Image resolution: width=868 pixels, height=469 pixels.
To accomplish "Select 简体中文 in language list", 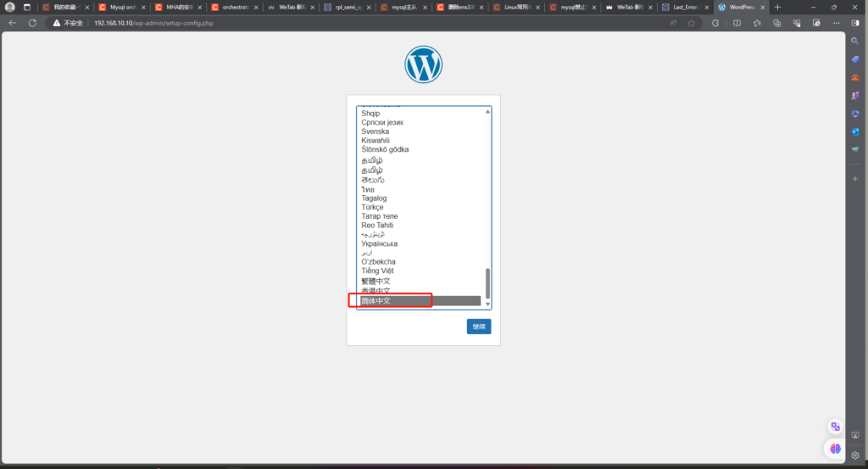I will click(420, 301).
